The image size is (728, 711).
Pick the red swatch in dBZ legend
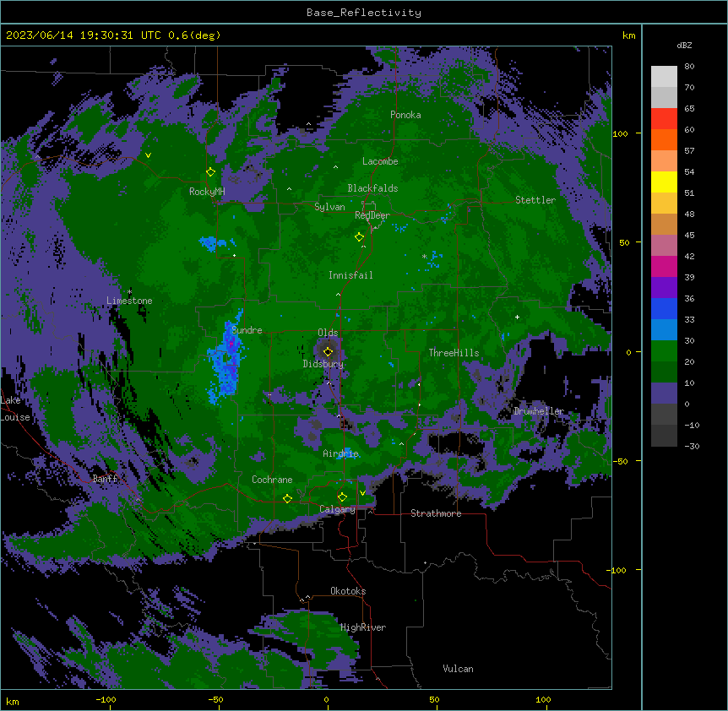[664, 119]
